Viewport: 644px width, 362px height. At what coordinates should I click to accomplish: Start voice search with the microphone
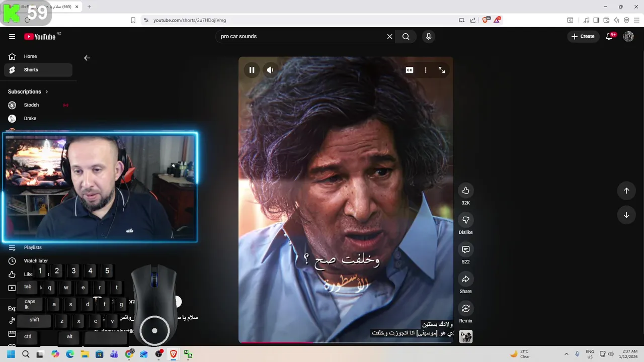[x=429, y=36]
